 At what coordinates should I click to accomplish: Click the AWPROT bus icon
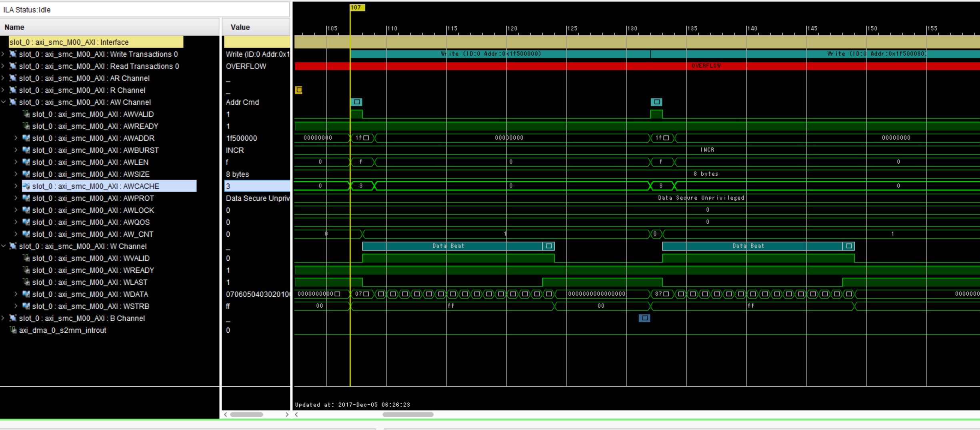tap(26, 198)
